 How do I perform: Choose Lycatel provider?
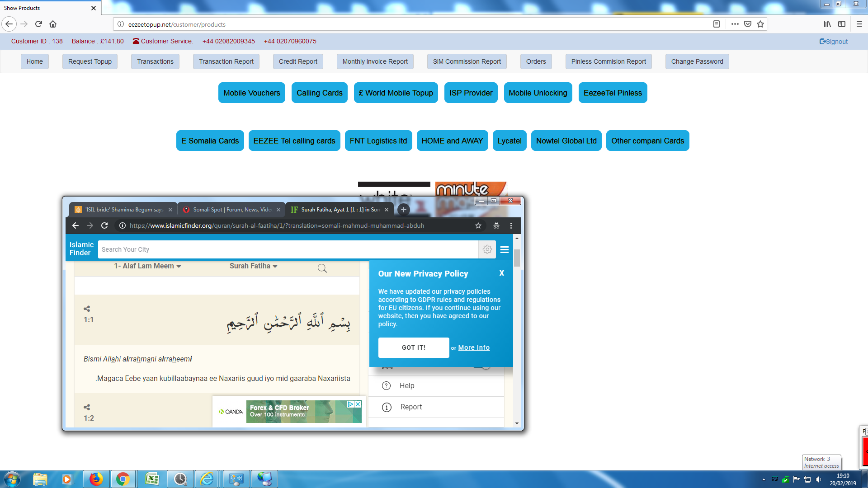point(509,141)
